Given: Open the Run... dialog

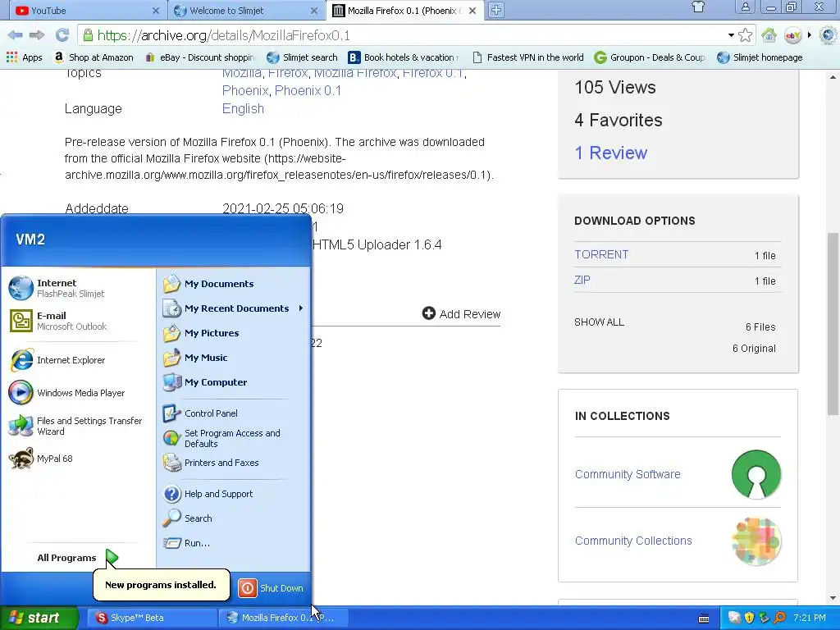Looking at the screenshot, I should click(x=234, y=543).
